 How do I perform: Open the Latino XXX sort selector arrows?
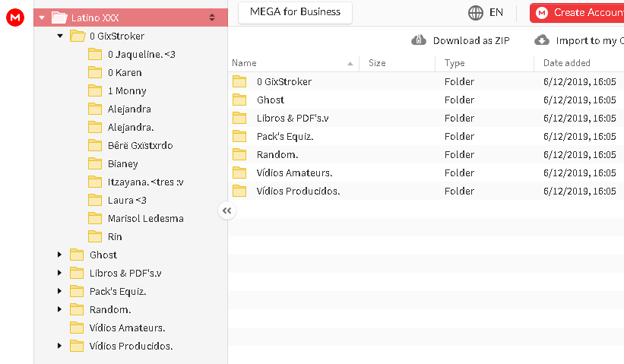tap(212, 17)
